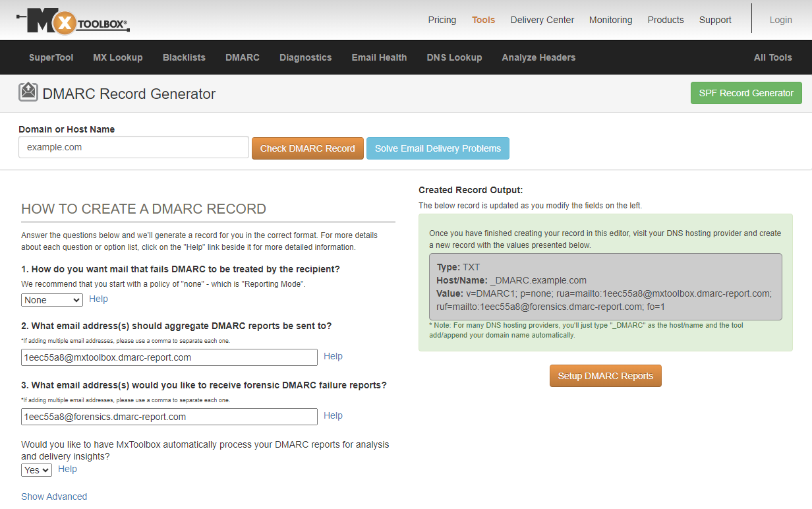Click Solve Email Delivery Problems button
The height and width of the screenshot is (509, 812).
[438, 148]
